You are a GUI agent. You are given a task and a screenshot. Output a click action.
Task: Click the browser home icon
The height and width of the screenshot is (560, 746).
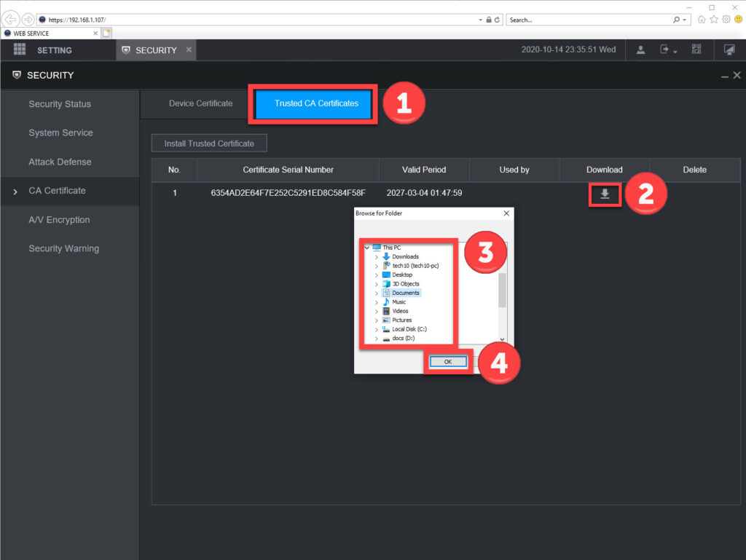coord(702,20)
